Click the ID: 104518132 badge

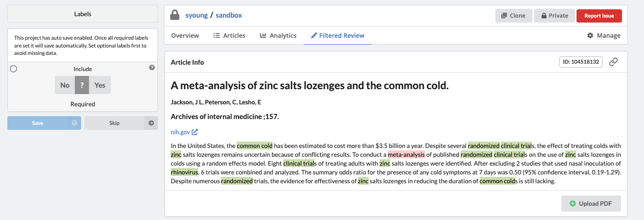point(581,62)
